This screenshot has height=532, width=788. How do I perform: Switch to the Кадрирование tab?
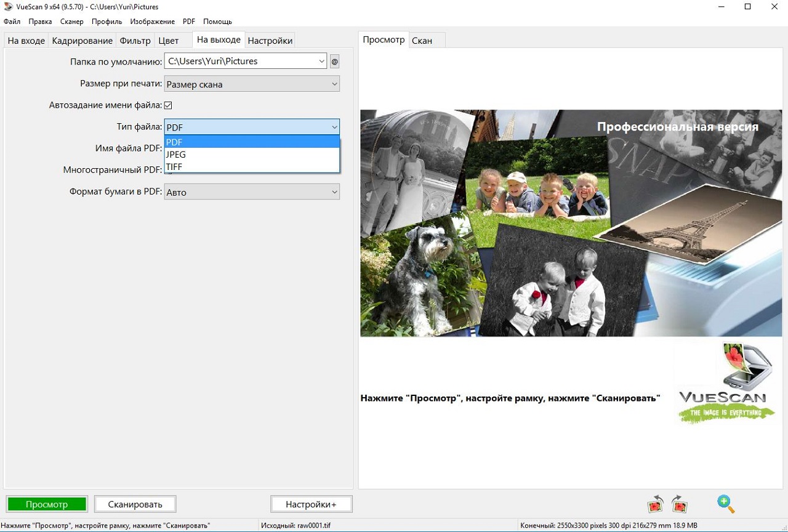pyautogui.click(x=82, y=41)
